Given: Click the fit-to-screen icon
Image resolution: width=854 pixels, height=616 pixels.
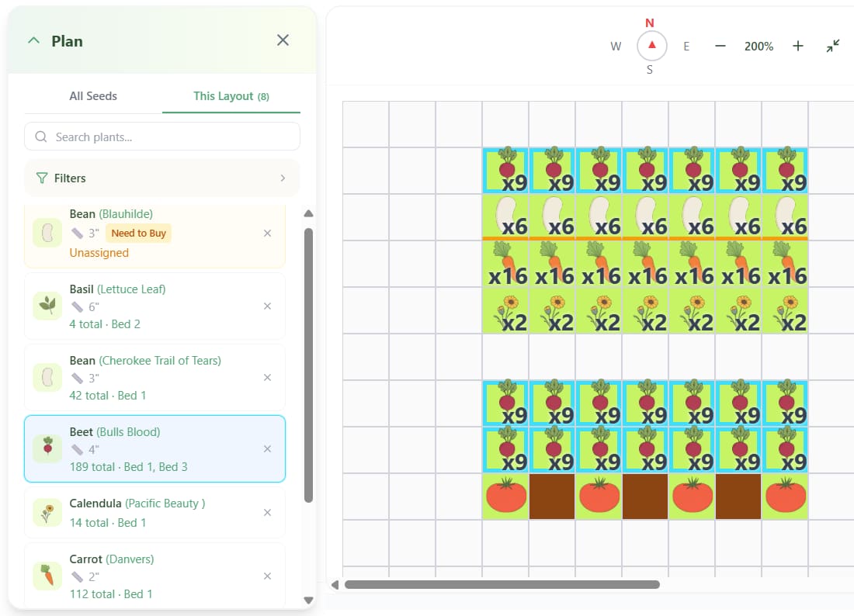Looking at the screenshot, I should coord(832,46).
